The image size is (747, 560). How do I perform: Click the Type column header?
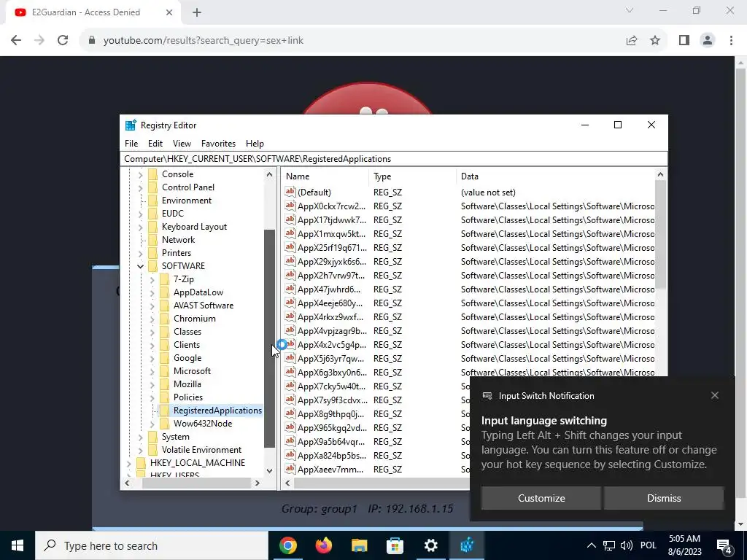coord(413,176)
